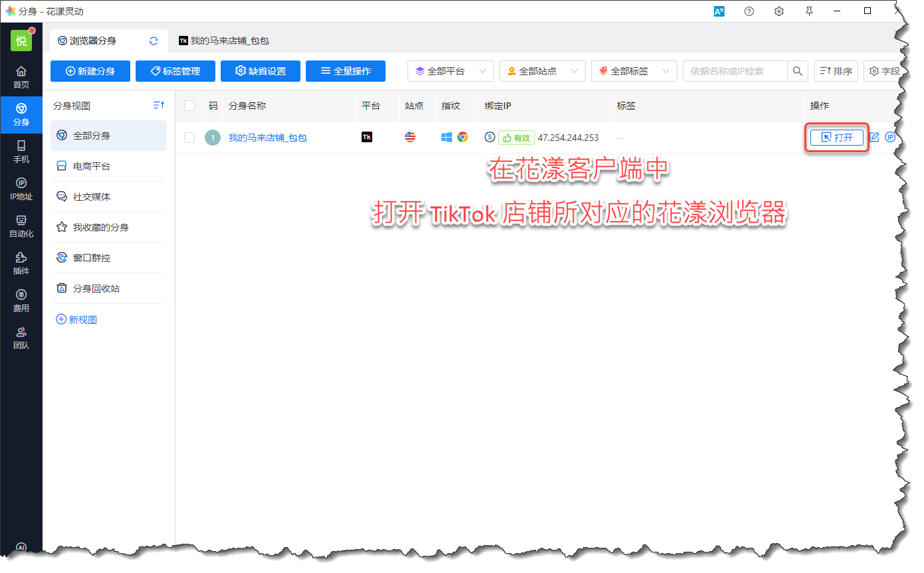Open the 插件 plugins section
This screenshot has height=573, width=924.
21,263
